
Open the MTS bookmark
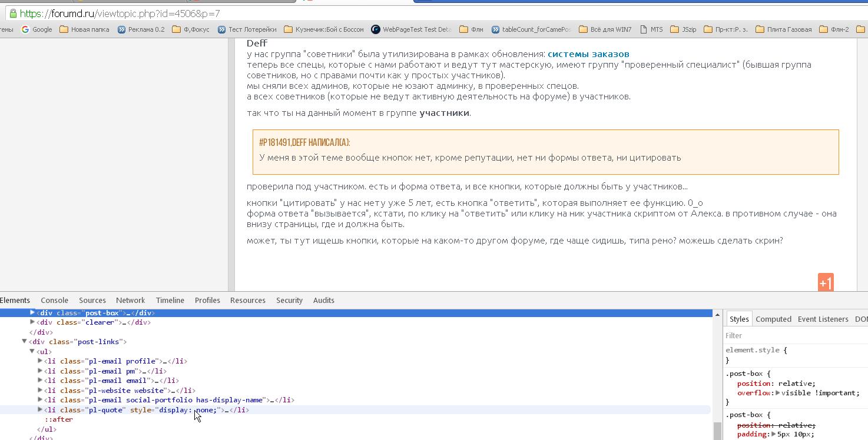tap(651, 29)
